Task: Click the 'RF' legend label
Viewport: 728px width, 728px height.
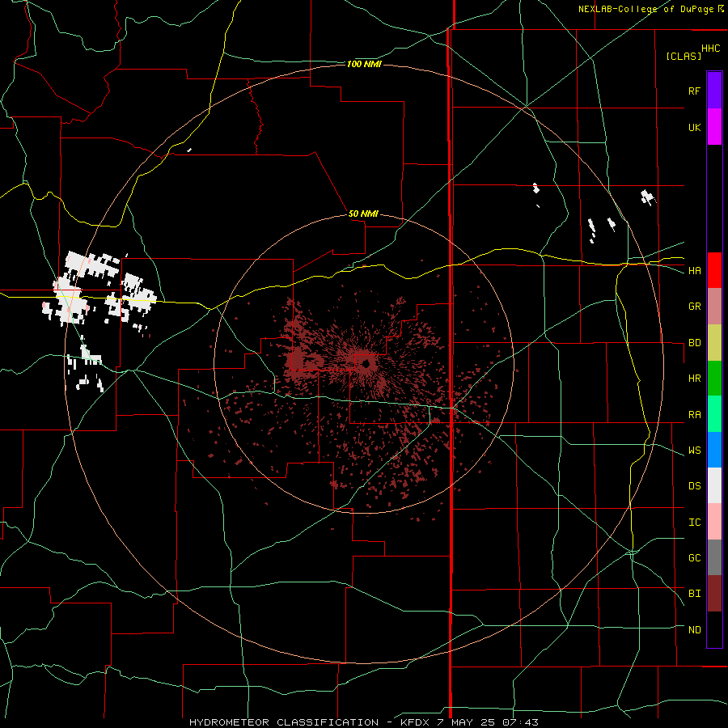Action: [x=694, y=91]
